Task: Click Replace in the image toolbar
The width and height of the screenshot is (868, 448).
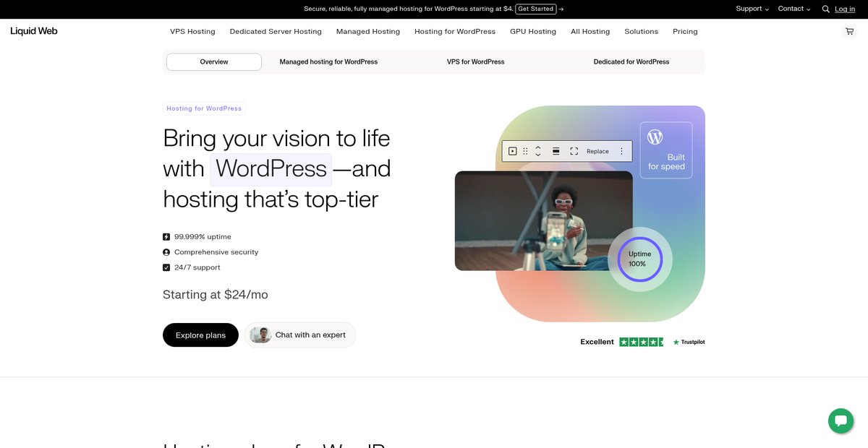Action: pyautogui.click(x=597, y=151)
